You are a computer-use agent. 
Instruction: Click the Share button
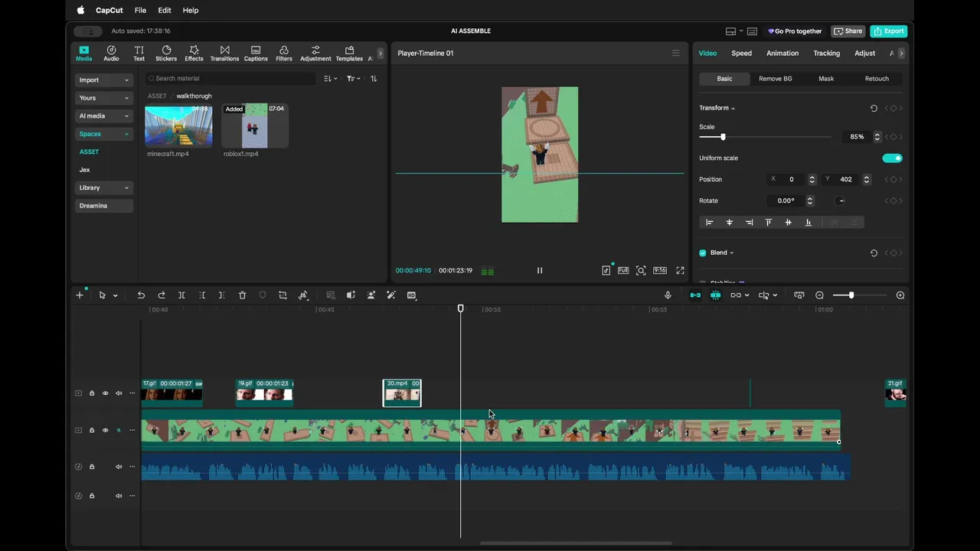(x=848, y=31)
